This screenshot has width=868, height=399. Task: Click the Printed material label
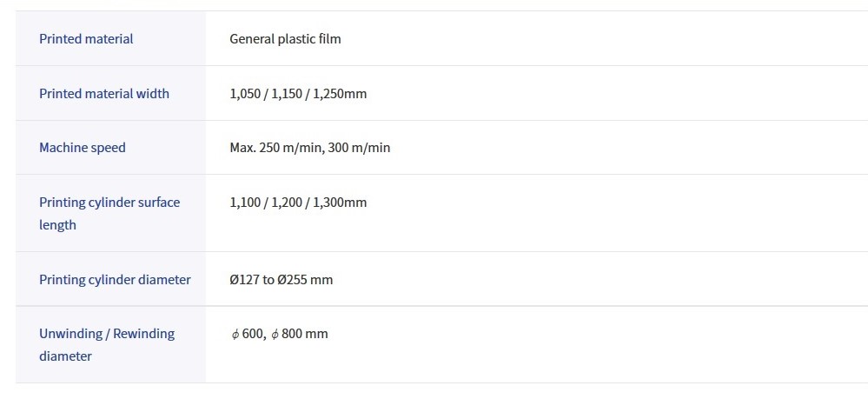(x=86, y=39)
